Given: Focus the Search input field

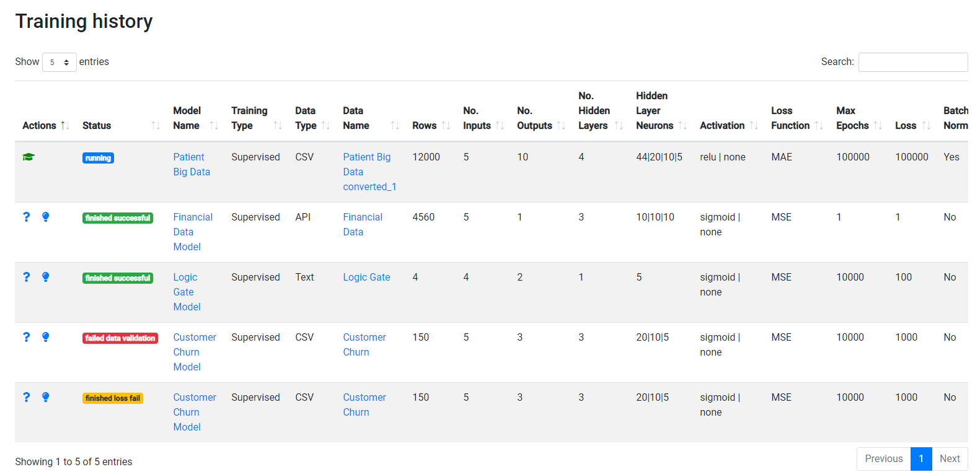Looking at the screenshot, I should [913, 62].
